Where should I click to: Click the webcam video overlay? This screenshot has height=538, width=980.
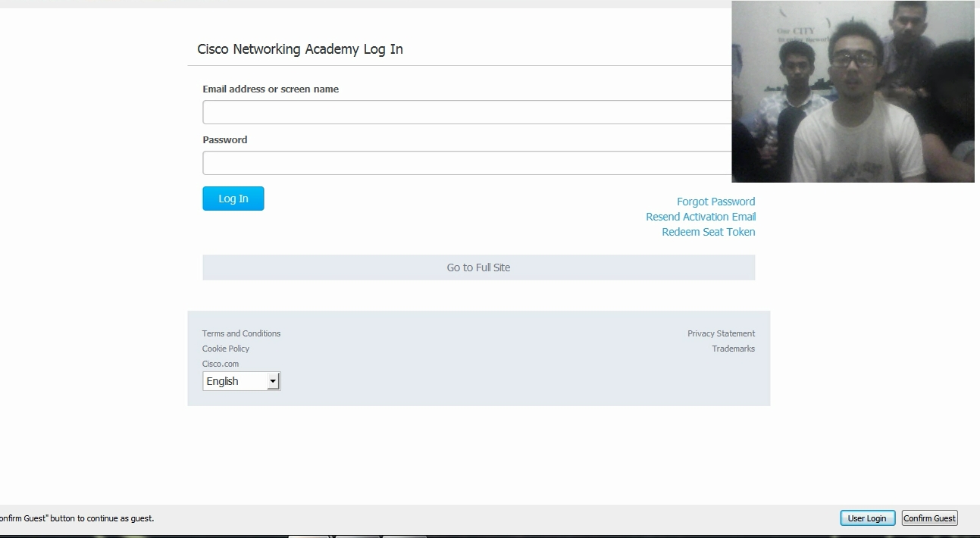click(x=853, y=92)
